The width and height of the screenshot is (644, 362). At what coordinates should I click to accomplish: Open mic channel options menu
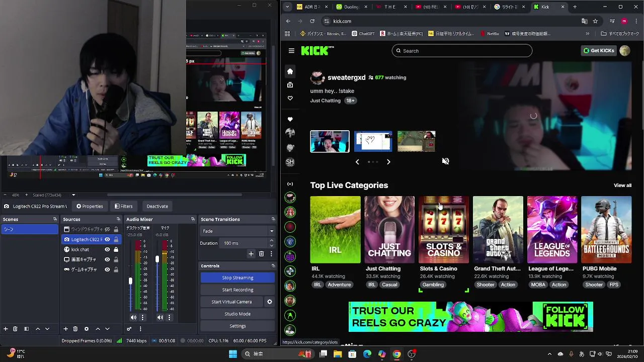[169, 317]
